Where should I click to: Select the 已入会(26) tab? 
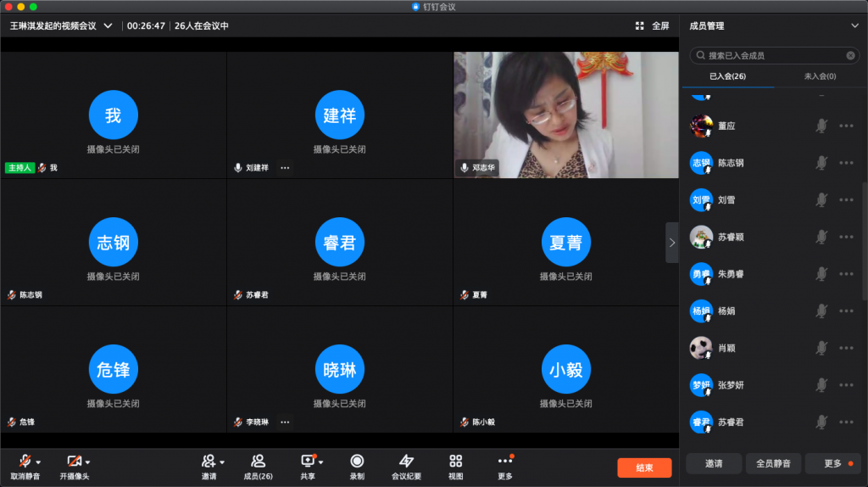click(727, 76)
